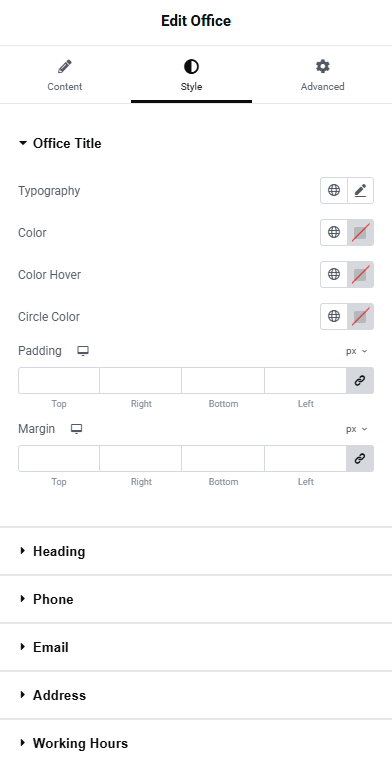
Task: Expand the Heading section
Action: [x=196, y=551]
